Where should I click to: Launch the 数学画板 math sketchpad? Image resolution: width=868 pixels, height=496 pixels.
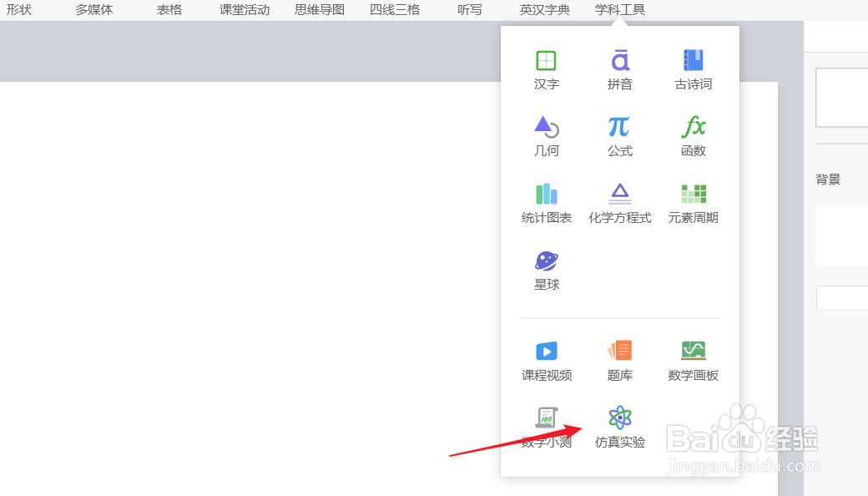point(693,361)
